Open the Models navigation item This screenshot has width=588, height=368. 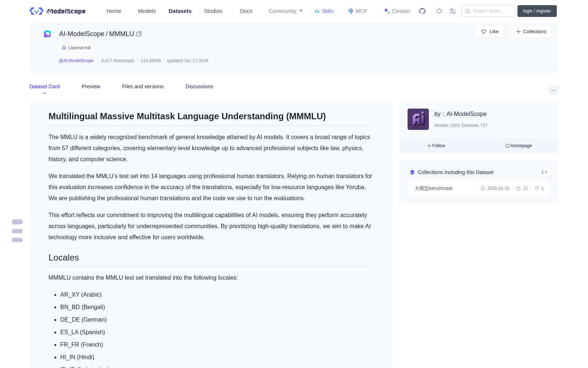[147, 11]
